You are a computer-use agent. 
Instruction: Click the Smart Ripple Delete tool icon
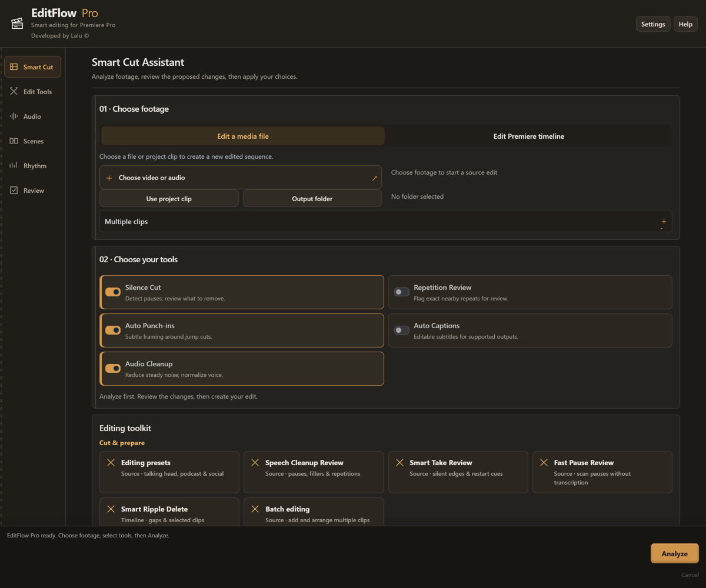coord(111,509)
